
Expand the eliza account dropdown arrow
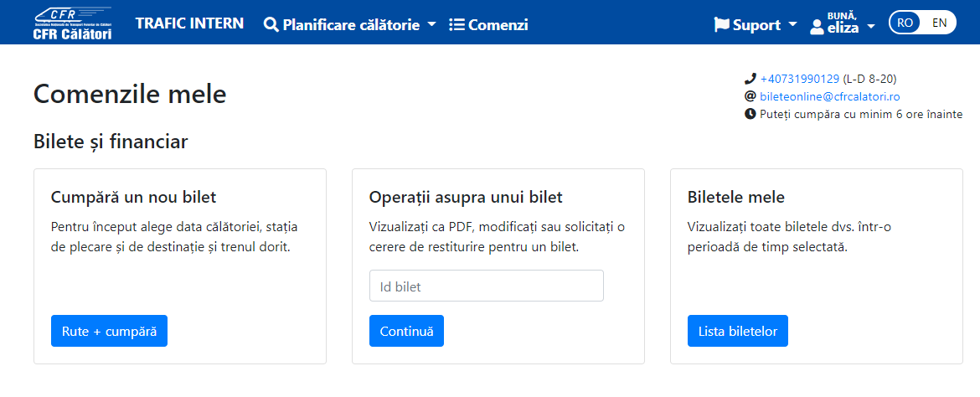pyautogui.click(x=870, y=27)
